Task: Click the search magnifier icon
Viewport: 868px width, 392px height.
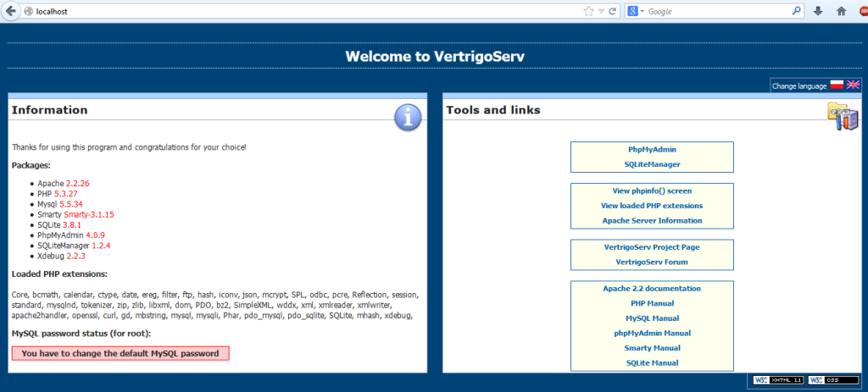Action: point(796,10)
